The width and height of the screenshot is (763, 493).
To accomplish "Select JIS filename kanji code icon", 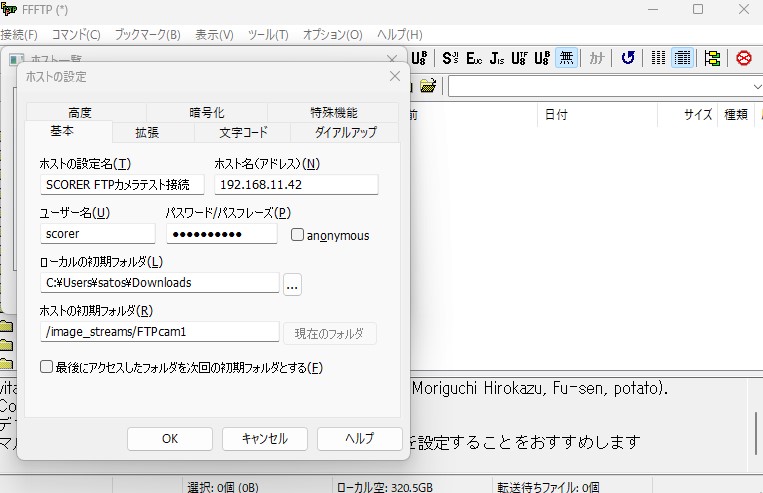I will coord(497,58).
